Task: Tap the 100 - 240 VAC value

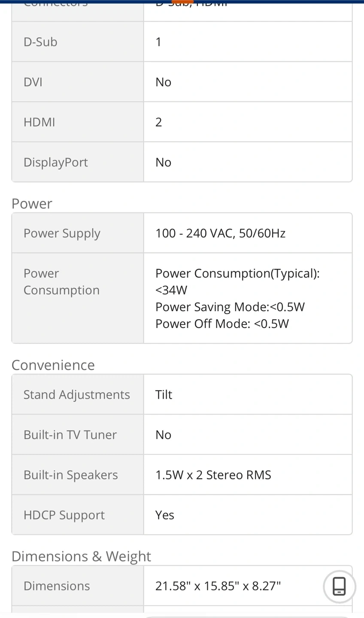Action: point(220,233)
